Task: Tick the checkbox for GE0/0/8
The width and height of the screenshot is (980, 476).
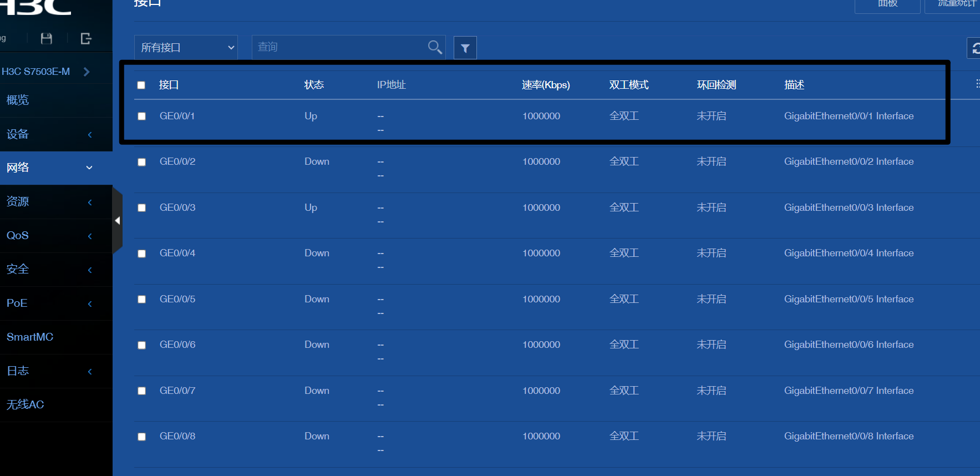Action: coord(142,437)
